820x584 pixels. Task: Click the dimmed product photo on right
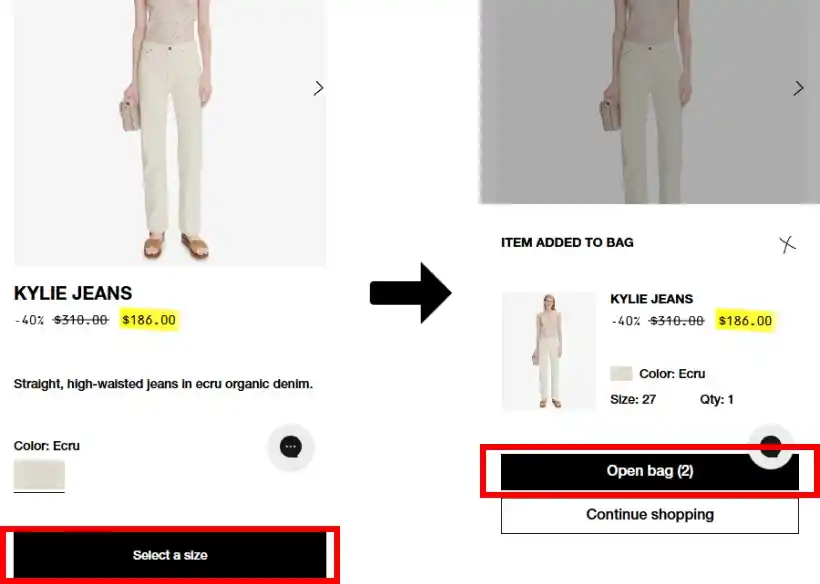click(x=649, y=101)
